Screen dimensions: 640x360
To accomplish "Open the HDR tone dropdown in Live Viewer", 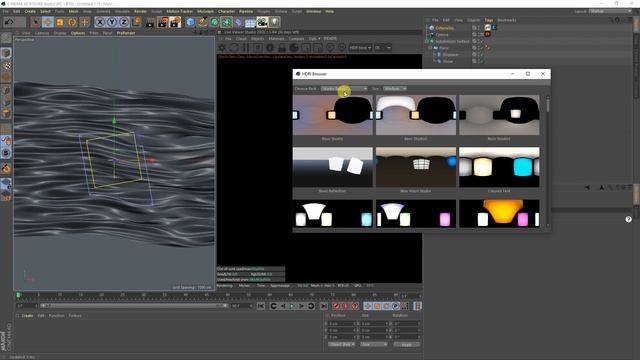I will (360, 48).
